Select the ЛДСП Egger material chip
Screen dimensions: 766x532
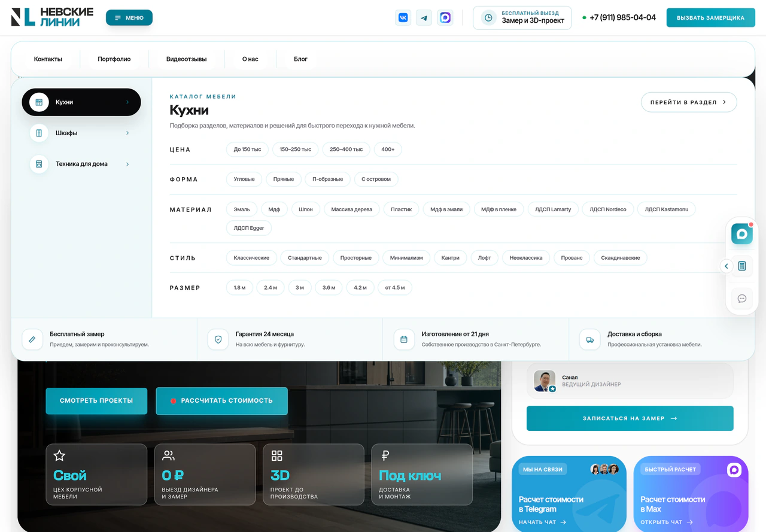[249, 228]
